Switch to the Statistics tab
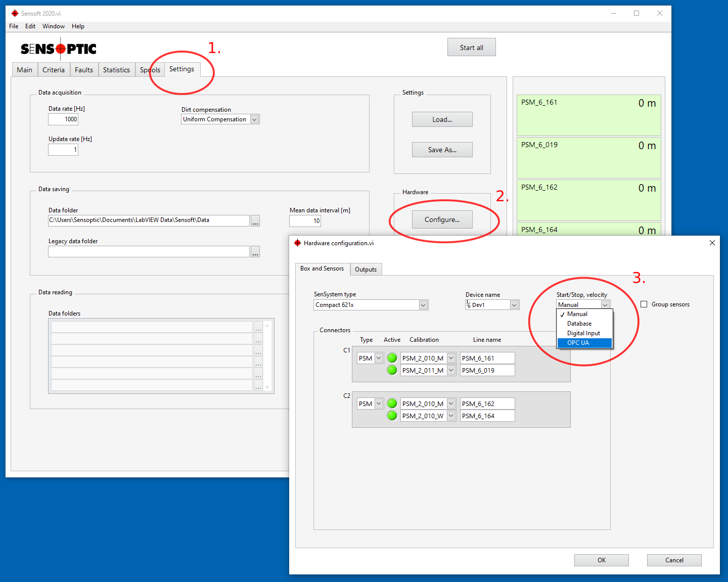The height and width of the screenshot is (582, 728). (116, 70)
